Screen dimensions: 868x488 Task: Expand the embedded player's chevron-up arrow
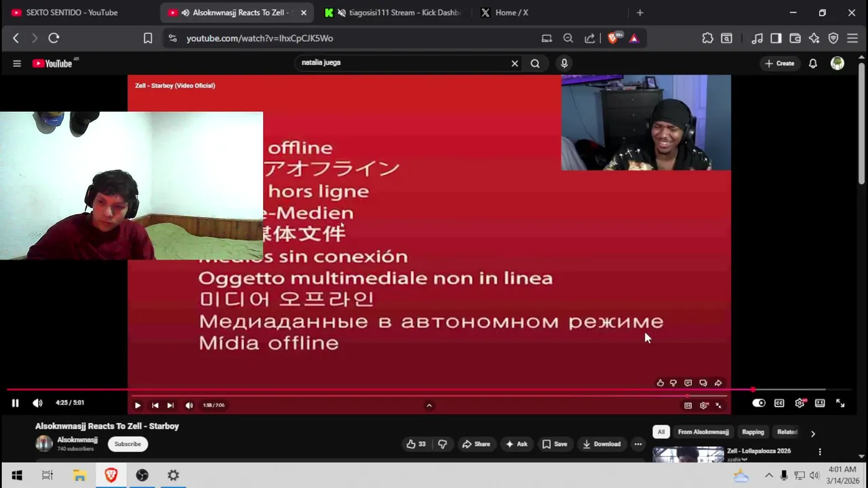[429, 405]
